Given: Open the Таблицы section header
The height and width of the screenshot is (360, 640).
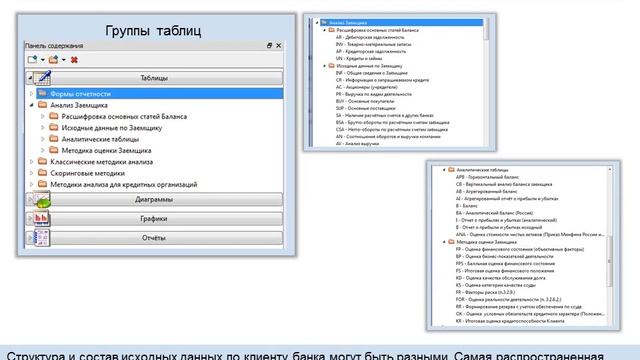Looking at the screenshot, I should pyautogui.click(x=154, y=78).
